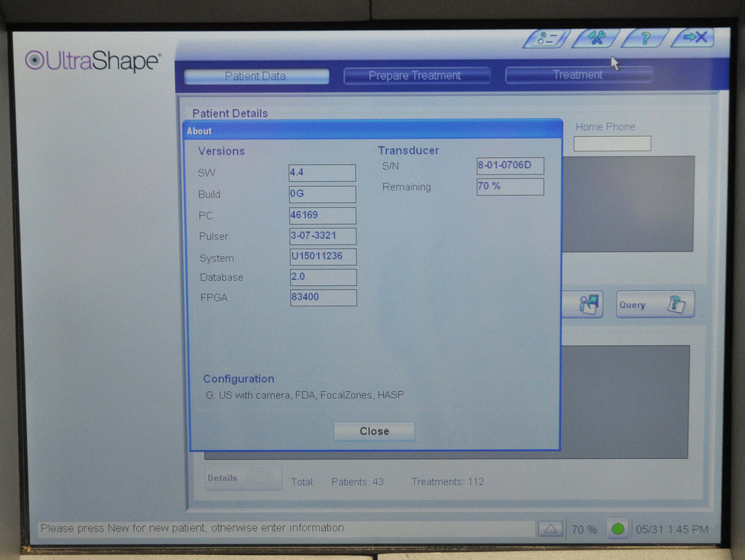
Task: Close the About dialog
Action: pos(374,431)
